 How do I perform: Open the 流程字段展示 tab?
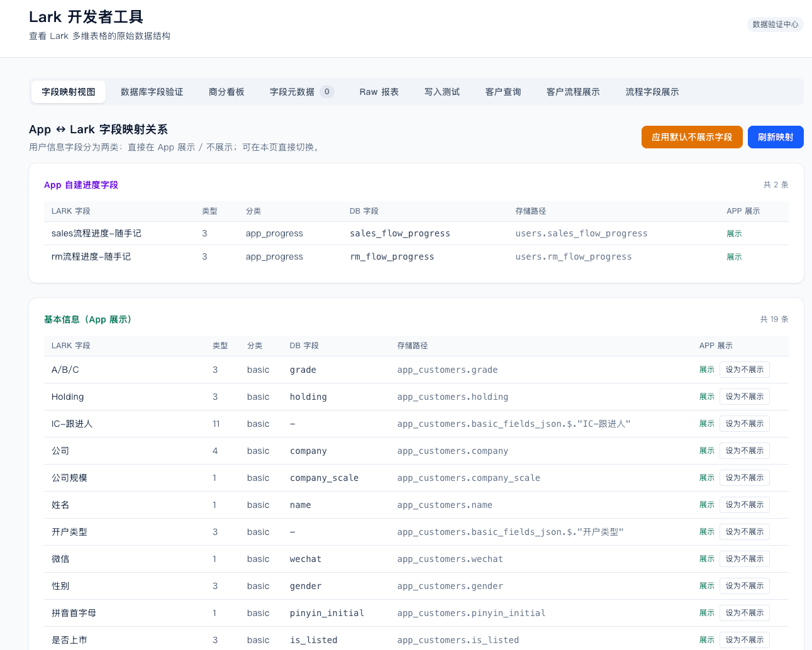[652, 92]
